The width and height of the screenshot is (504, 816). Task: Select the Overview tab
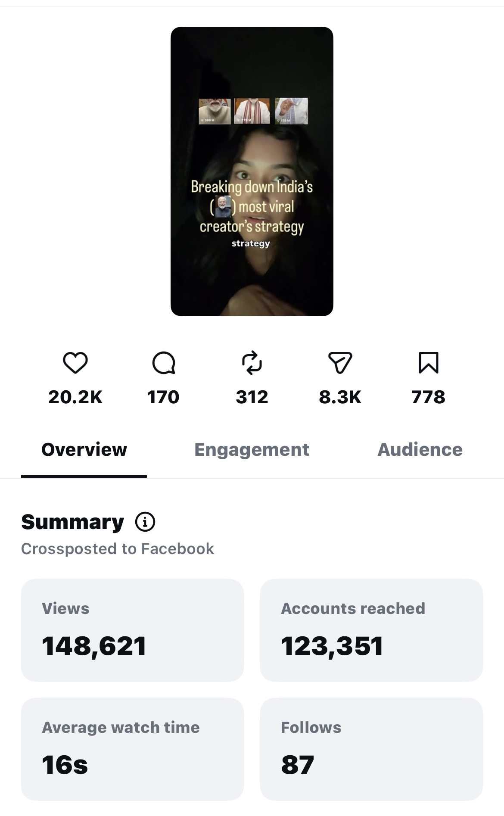(x=84, y=450)
